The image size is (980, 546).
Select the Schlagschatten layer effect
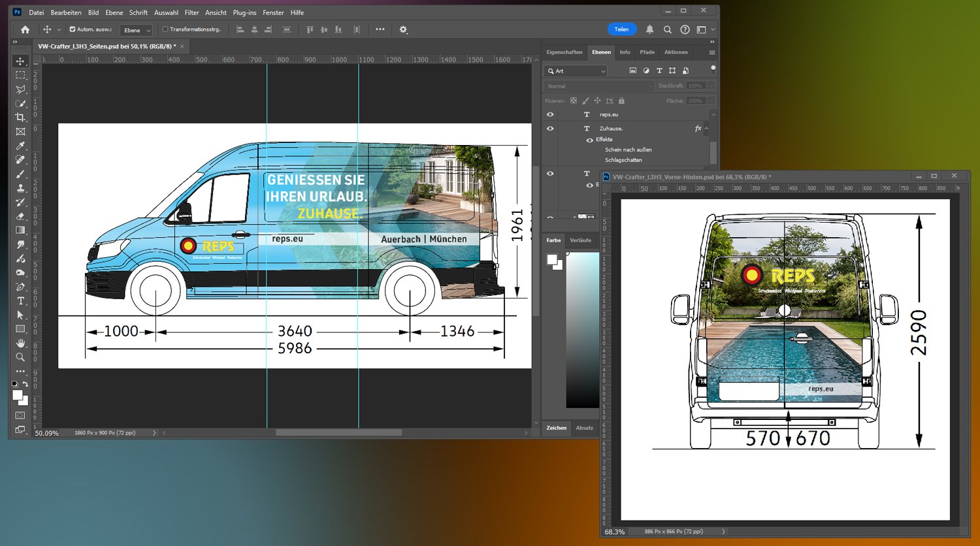point(623,160)
